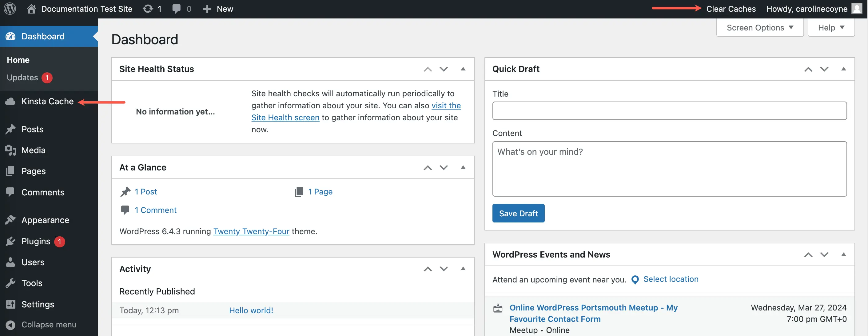Click on Home menu item
Viewport: 868px width, 336px height.
tap(18, 60)
